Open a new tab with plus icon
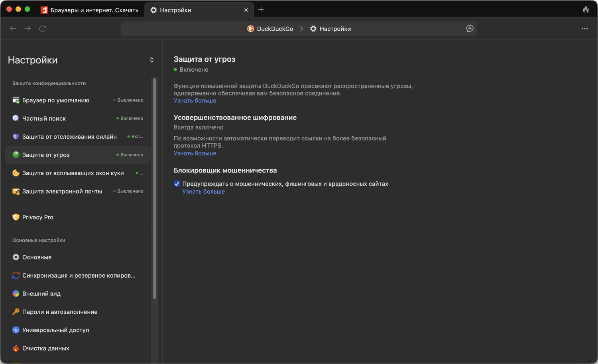This screenshot has height=364, width=598. point(261,10)
